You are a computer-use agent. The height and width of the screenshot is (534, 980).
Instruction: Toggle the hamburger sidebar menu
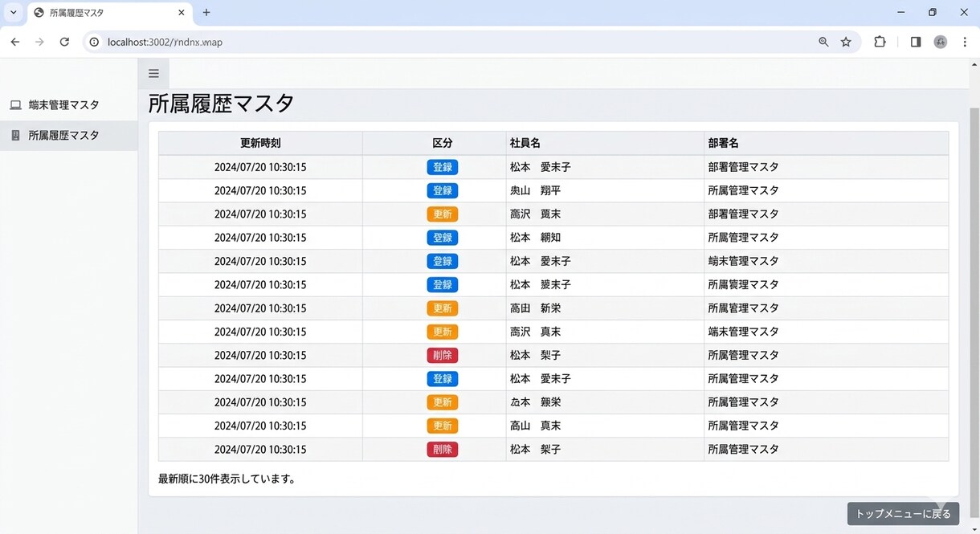click(x=153, y=74)
